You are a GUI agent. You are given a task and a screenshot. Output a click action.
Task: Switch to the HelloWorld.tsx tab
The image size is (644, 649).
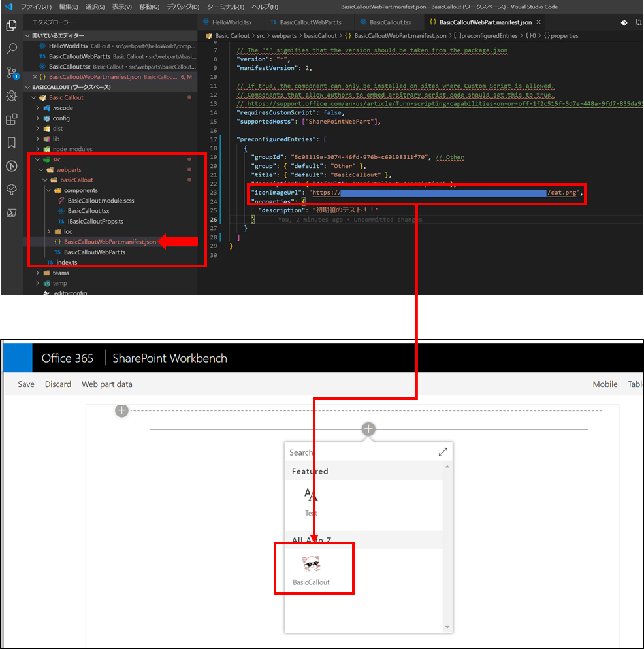point(232,22)
